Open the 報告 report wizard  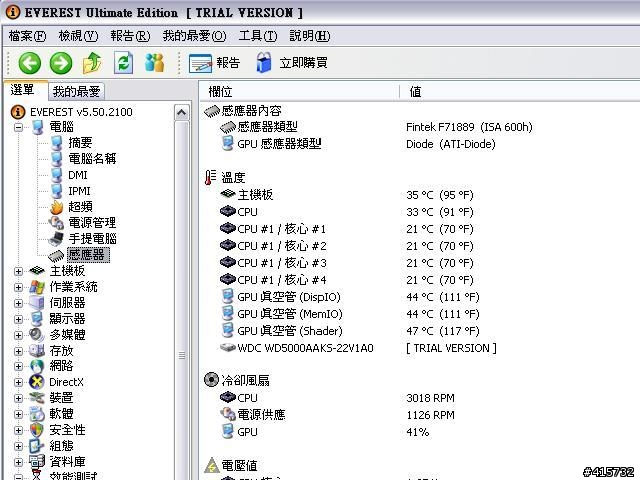pyautogui.click(x=214, y=63)
